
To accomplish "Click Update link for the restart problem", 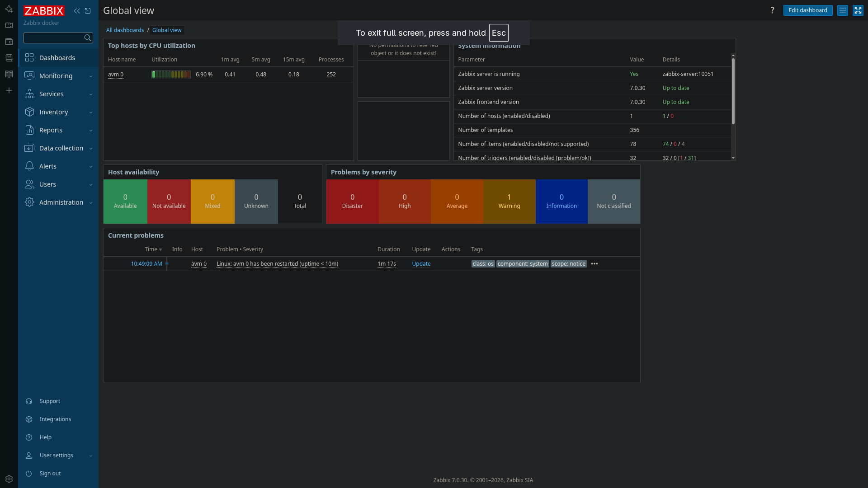I will point(421,264).
